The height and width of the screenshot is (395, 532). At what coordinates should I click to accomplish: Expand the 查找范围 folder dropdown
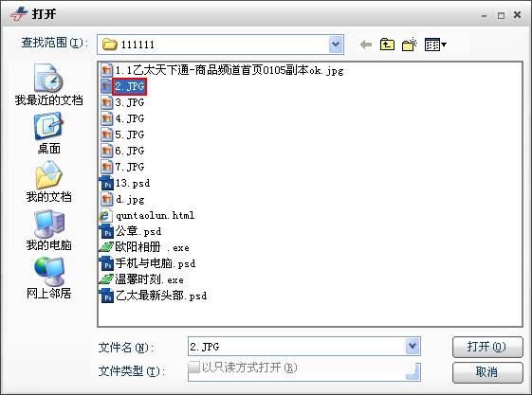click(x=336, y=45)
